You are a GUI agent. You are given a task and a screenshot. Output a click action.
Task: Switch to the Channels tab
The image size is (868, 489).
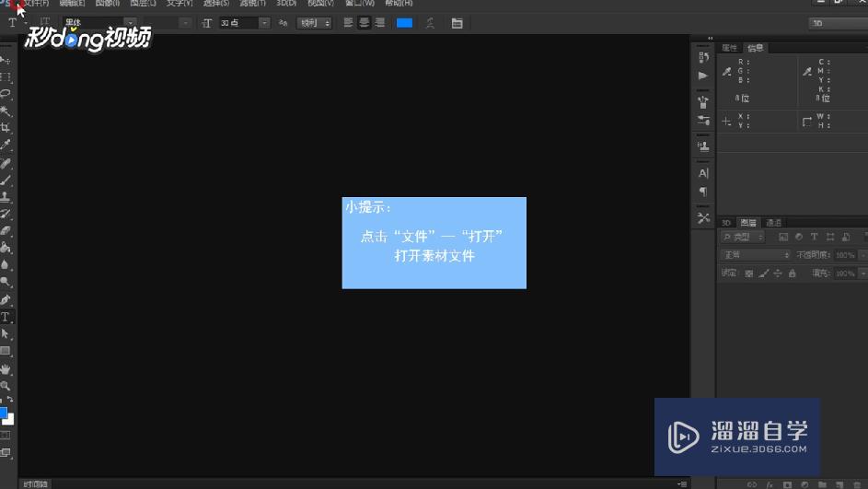click(773, 223)
